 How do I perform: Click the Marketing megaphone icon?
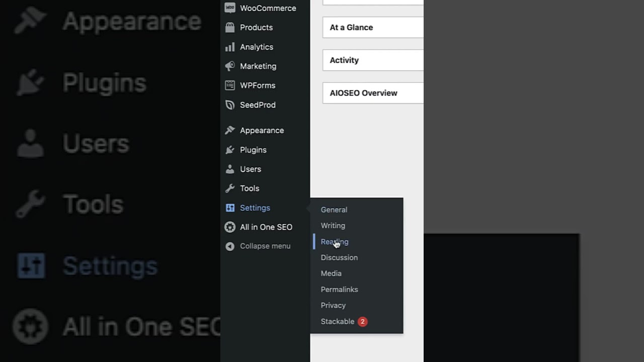pyautogui.click(x=230, y=66)
